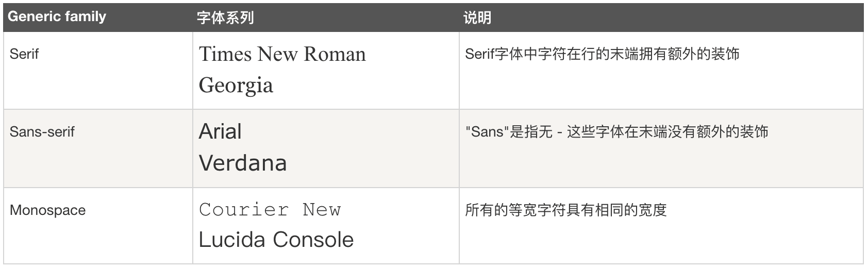This screenshot has height=268, width=868.
Task: Select the "Serif" generic family cell
Action: 24,54
